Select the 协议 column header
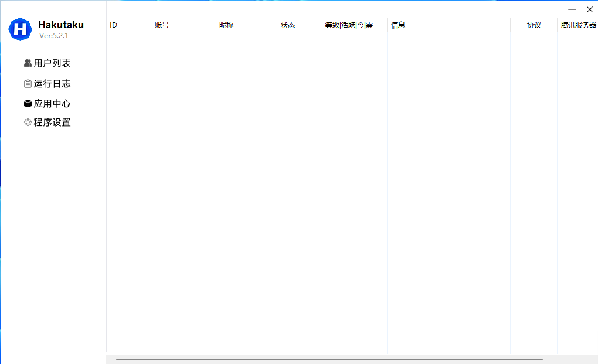The image size is (598, 364). click(534, 25)
